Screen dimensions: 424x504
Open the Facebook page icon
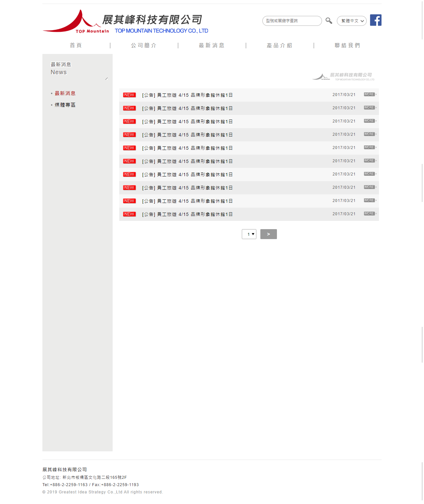(x=376, y=20)
